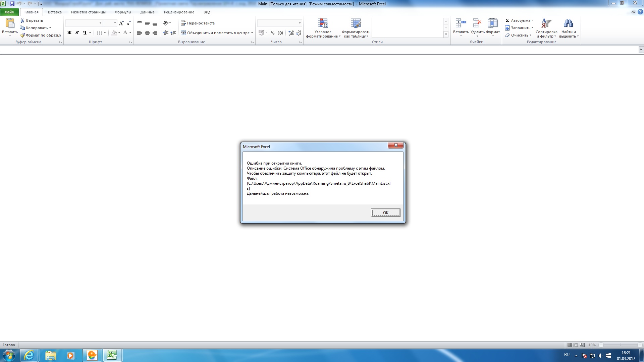644x362 pixels.
Task: Click the increase decimal icon
Action: (x=291, y=33)
